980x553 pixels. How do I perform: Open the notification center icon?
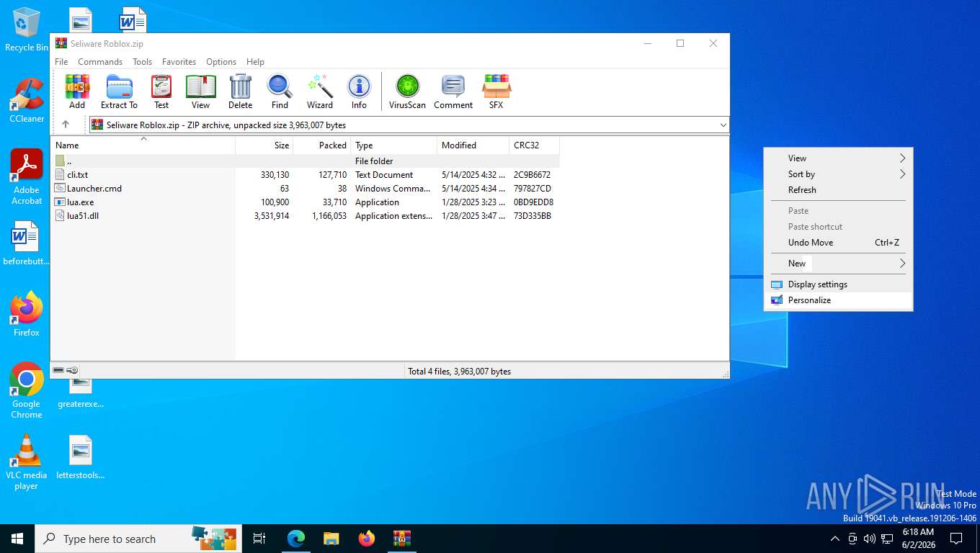956,539
